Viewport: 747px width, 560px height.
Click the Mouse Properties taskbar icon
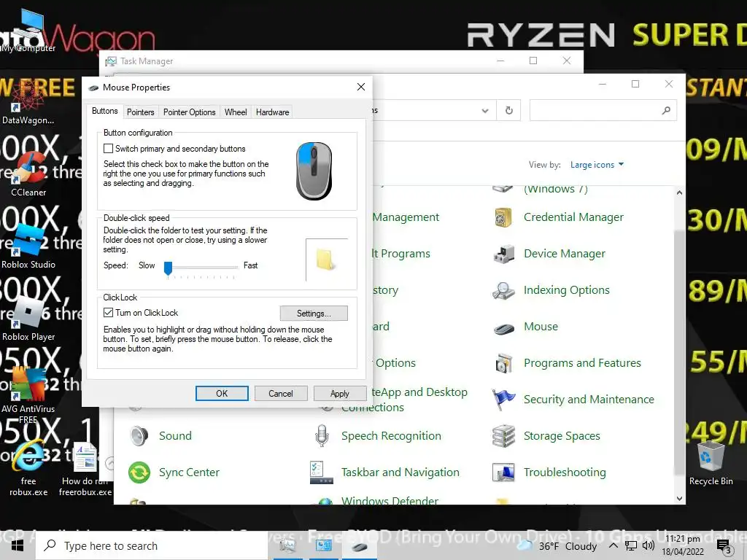tap(360, 547)
